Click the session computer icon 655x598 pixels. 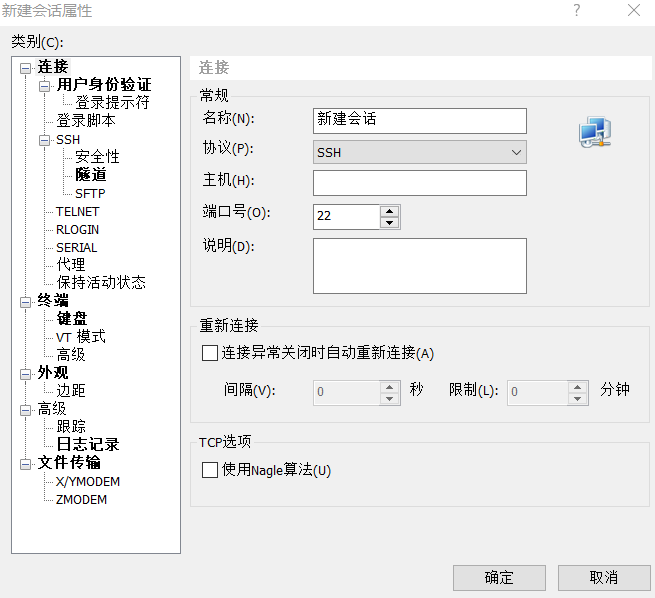click(595, 132)
